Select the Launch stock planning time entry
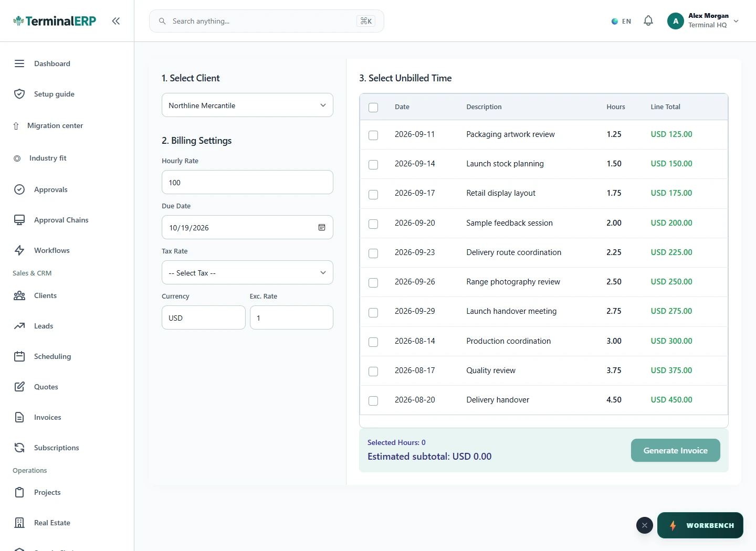756x551 pixels. (x=373, y=165)
